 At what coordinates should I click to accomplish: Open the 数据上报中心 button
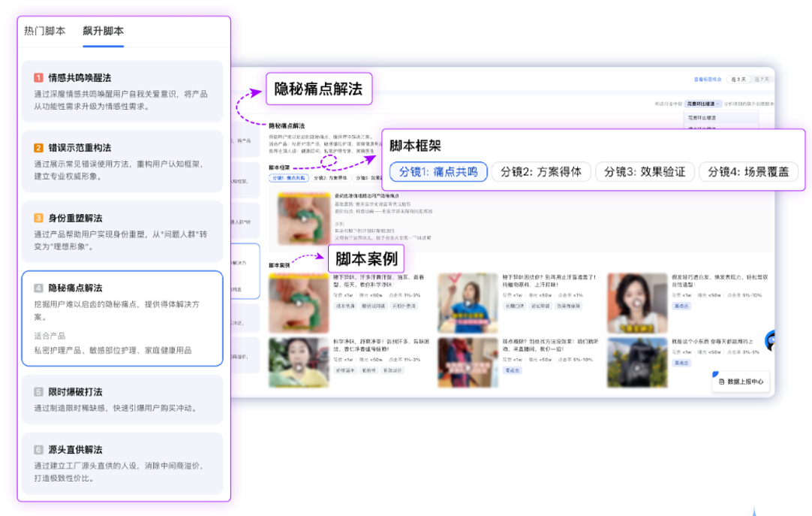point(741,382)
